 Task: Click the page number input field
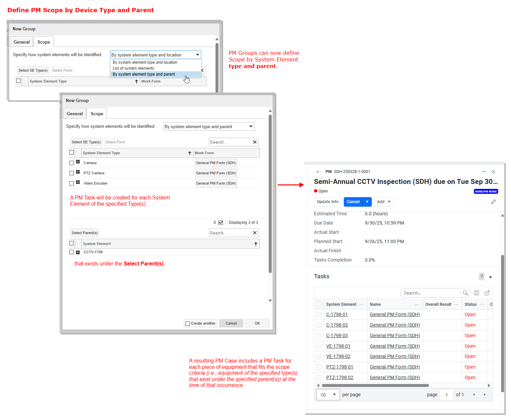coord(446,395)
